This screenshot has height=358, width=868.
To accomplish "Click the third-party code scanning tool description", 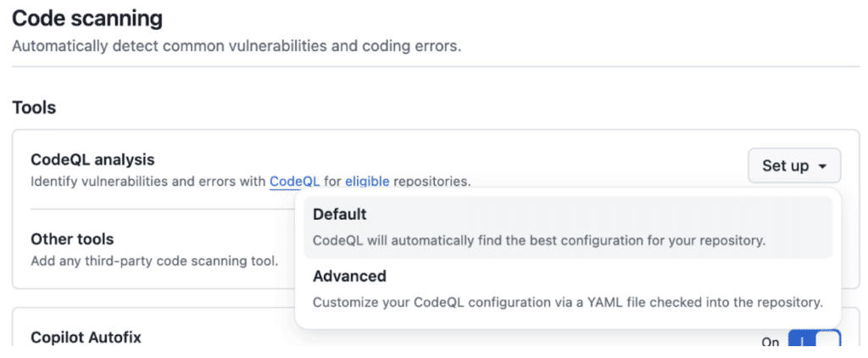I will click(x=154, y=260).
